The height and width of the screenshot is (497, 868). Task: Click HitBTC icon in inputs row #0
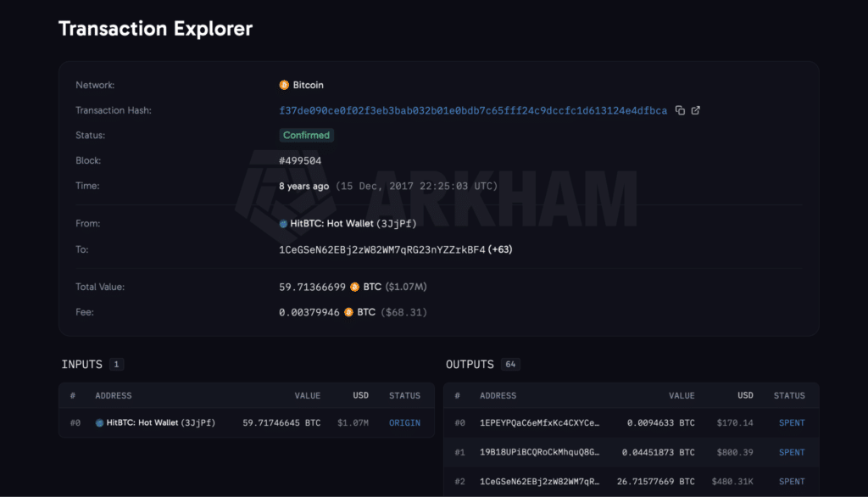[x=100, y=422]
